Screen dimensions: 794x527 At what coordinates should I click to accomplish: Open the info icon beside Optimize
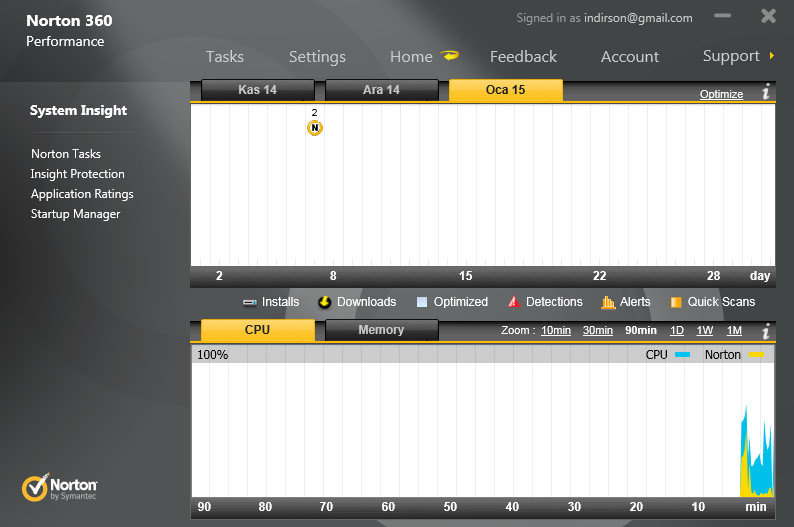point(766,92)
